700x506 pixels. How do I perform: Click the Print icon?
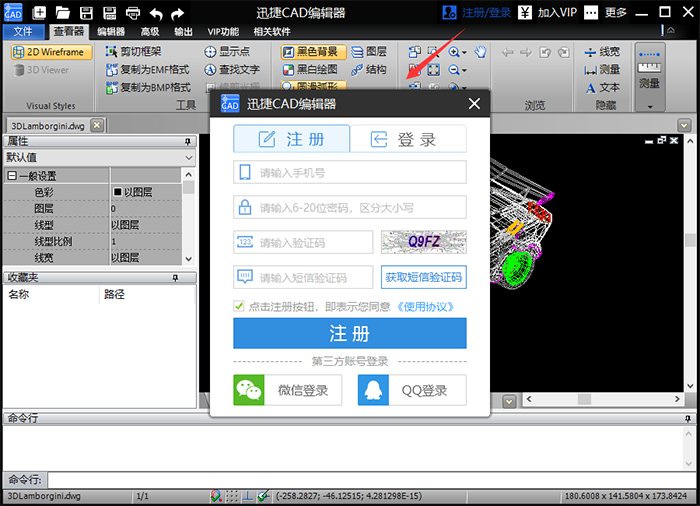coord(133,13)
